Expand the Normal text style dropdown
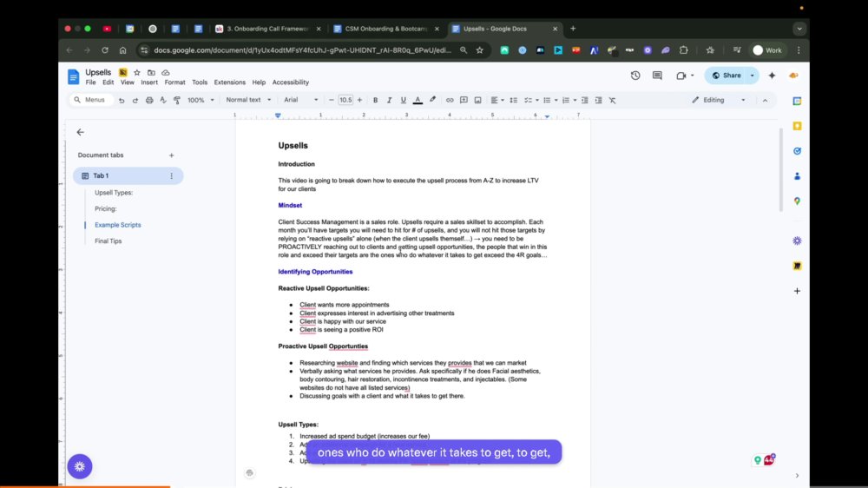This screenshot has height=488, width=868. tap(248, 100)
